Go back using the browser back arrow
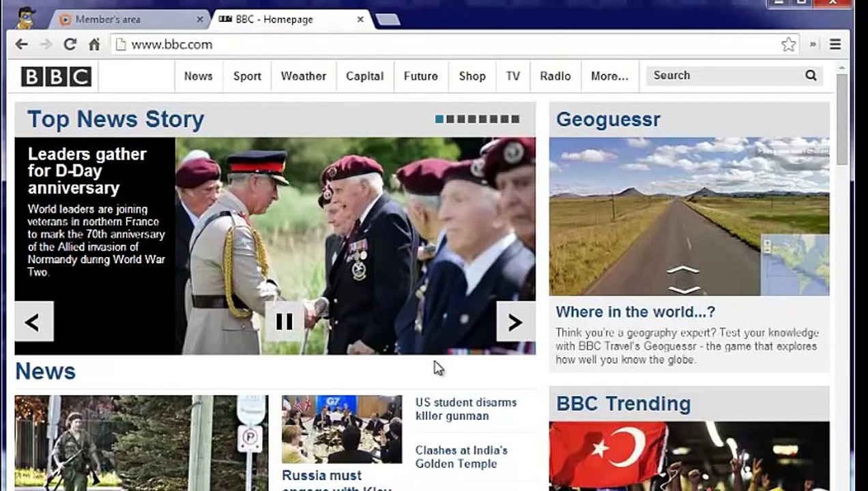 (22, 44)
